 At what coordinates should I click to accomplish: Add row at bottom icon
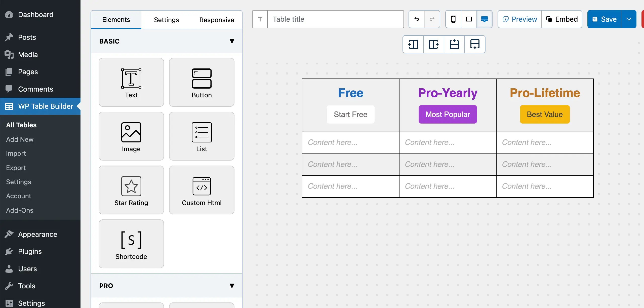[475, 44]
